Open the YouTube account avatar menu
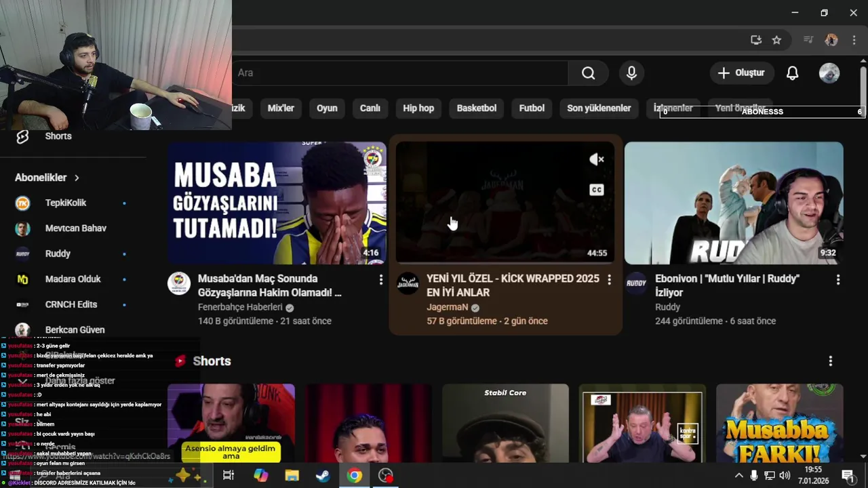Viewport: 868px width, 488px height. coord(829,73)
